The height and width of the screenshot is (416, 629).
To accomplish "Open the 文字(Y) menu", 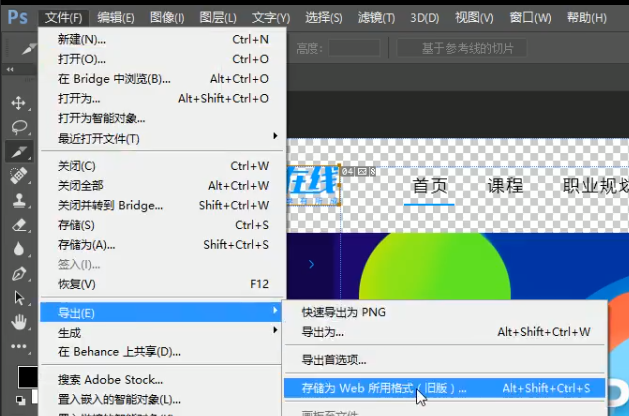I will pyautogui.click(x=271, y=18).
